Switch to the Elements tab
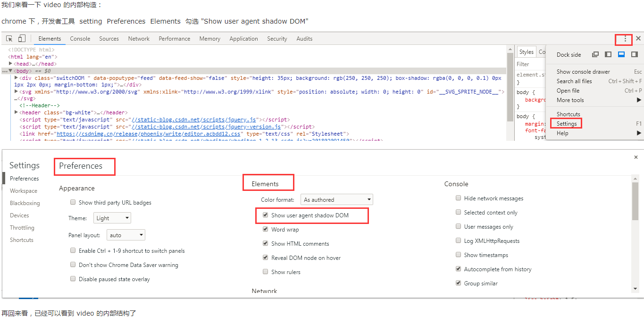 (50, 39)
